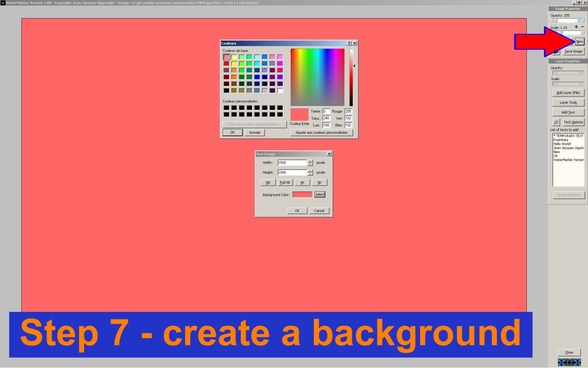
Task: Click the help question mark in Couleurs dialog
Action: [x=349, y=43]
